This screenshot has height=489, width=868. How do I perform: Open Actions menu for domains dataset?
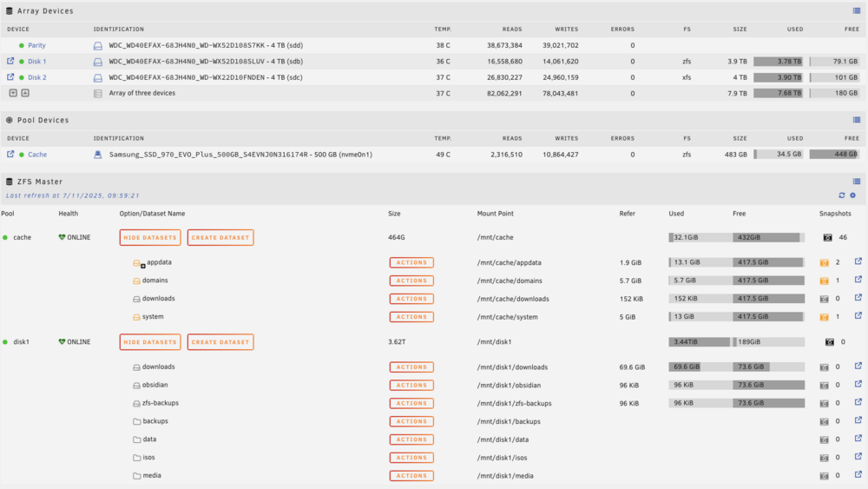pyautogui.click(x=411, y=281)
